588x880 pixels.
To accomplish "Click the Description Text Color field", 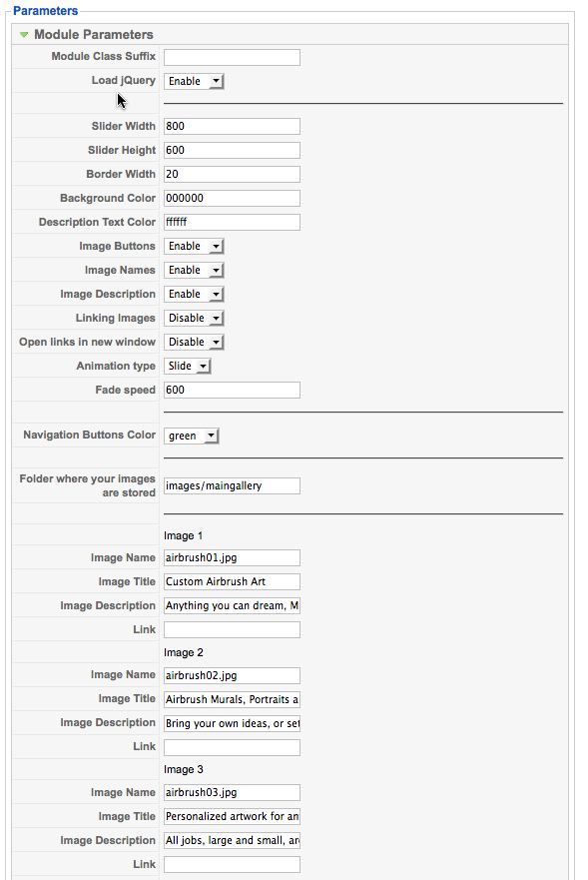I will click(232, 222).
